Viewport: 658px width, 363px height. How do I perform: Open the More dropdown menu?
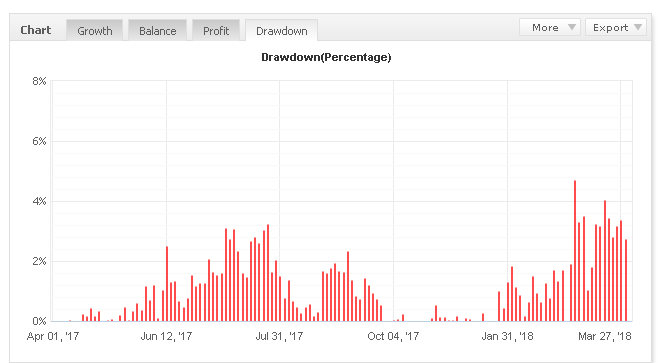tap(550, 27)
